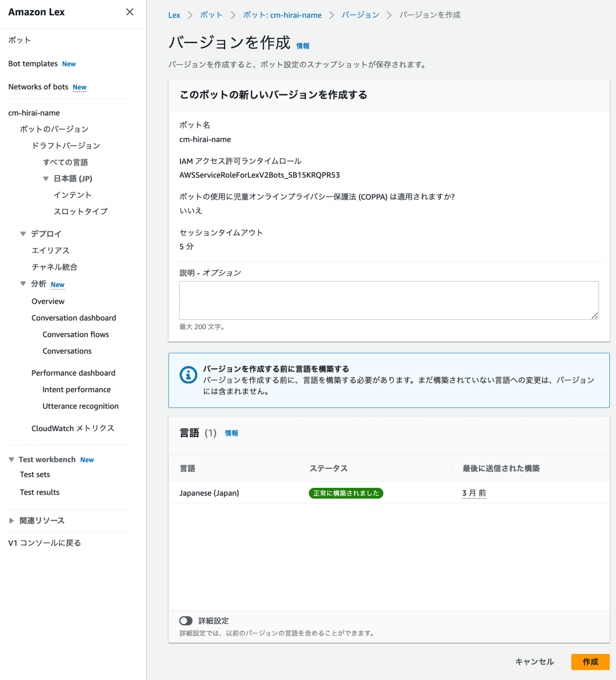Open Conversations in the sidebar
616x680 pixels.
pyautogui.click(x=67, y=351)
